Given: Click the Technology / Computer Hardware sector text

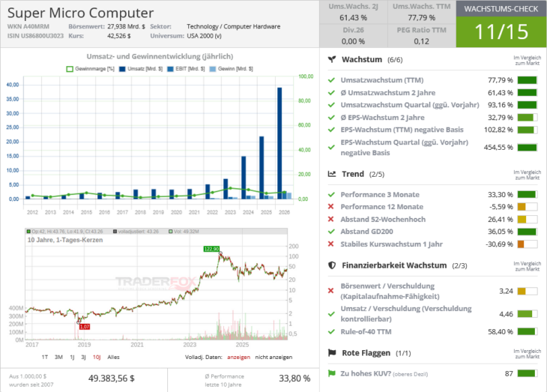Looking at the screenshot, I should (x=233, y=26).
